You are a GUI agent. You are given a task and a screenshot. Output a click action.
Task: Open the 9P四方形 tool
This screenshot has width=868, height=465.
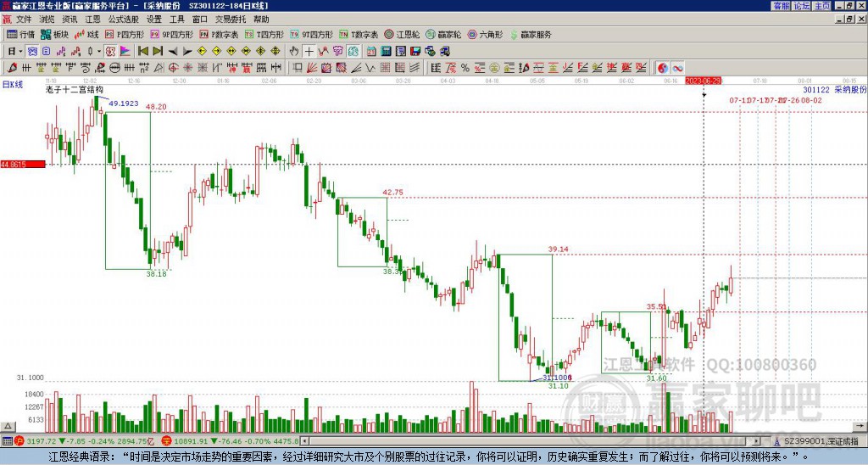coord(171,34)
